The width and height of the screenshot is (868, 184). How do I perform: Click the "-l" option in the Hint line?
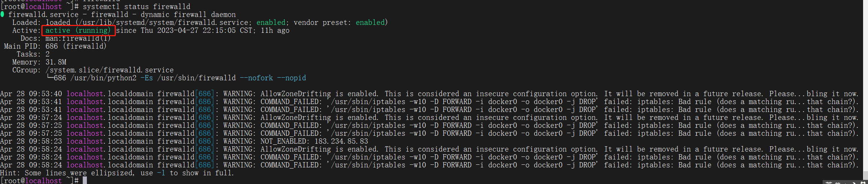[161, 173]
